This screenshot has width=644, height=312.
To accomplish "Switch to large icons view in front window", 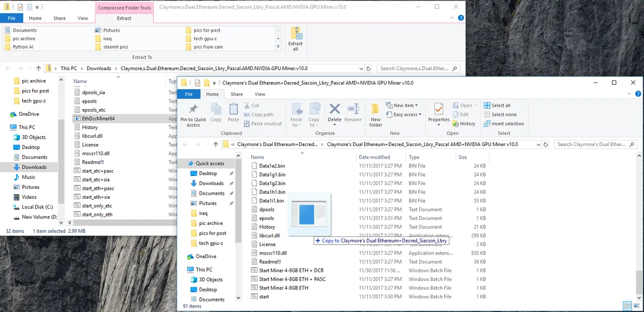I will [635, 305].
